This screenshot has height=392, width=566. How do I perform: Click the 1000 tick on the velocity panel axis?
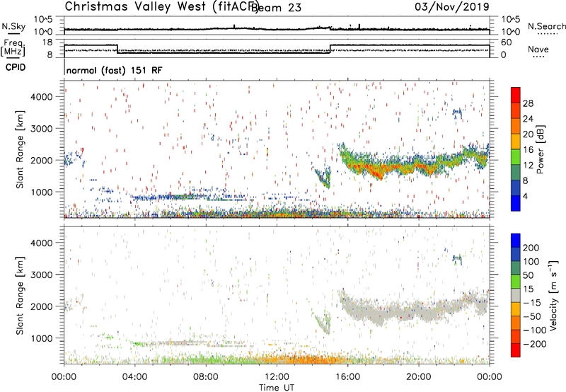coord(42,338)
